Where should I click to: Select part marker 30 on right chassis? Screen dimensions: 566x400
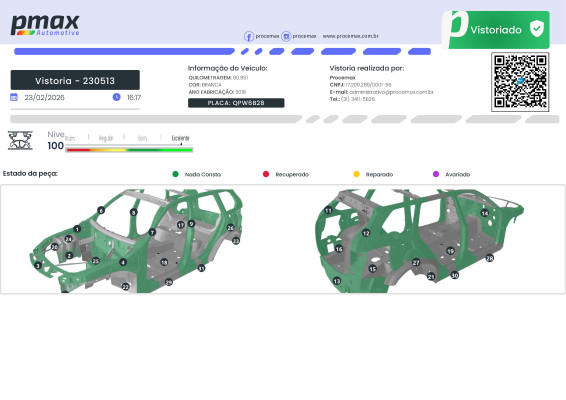click(455, 275)
